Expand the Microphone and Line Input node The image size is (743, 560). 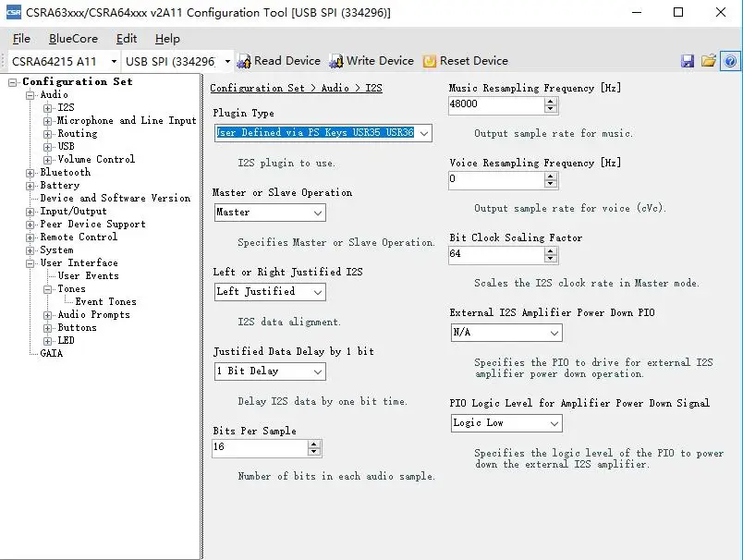(47, 121)
